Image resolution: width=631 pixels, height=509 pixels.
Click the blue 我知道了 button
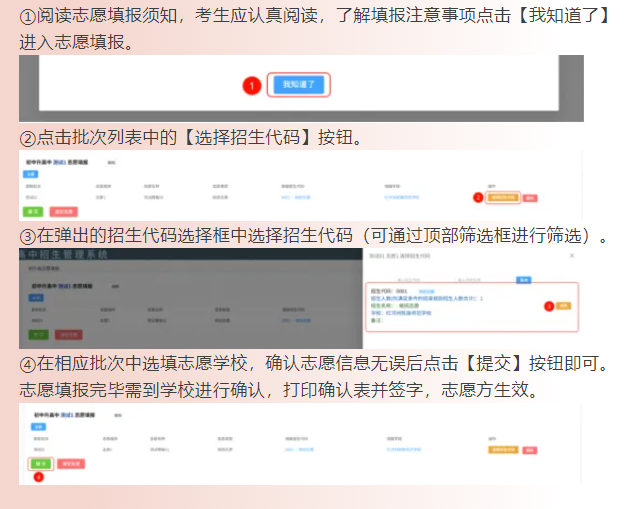coord(300,85)
